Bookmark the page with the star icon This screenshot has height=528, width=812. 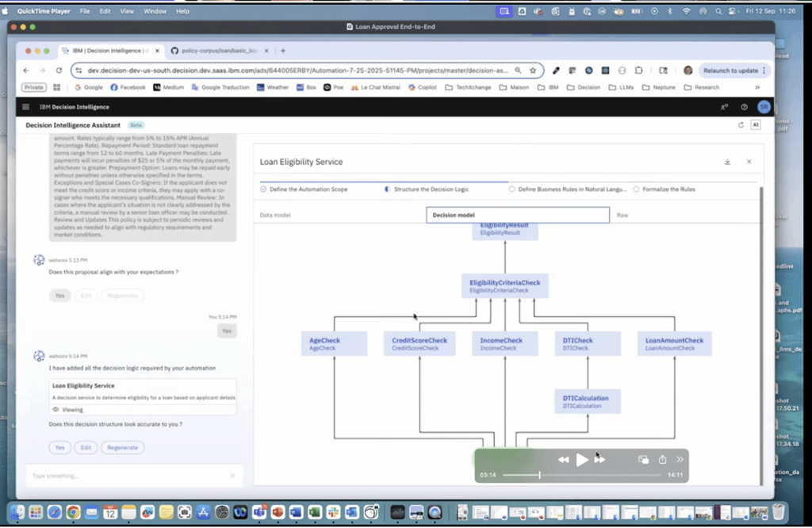533,71
